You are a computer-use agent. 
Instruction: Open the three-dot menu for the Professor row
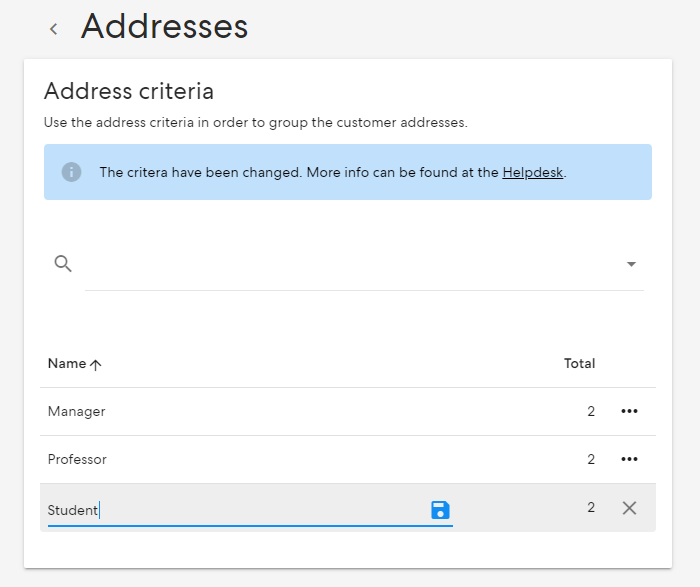point(629,459)
